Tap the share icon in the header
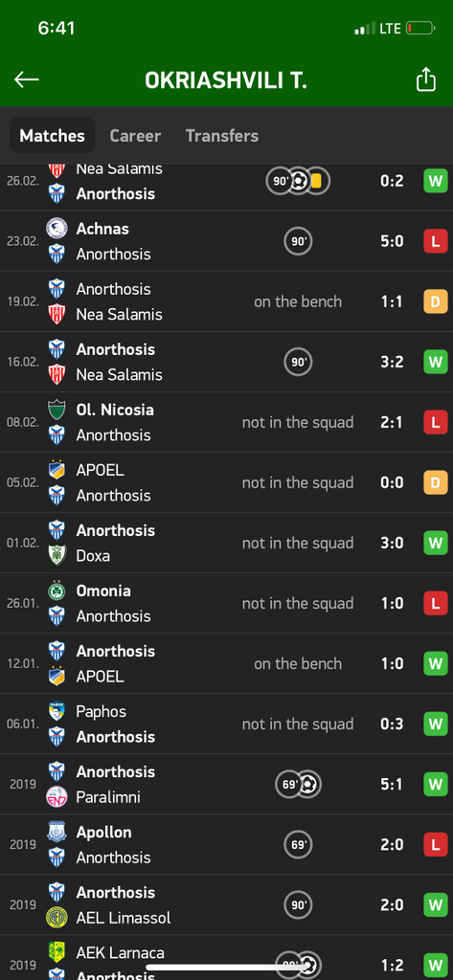Screen dimensions: 453x980 click(x=425, y=79)
